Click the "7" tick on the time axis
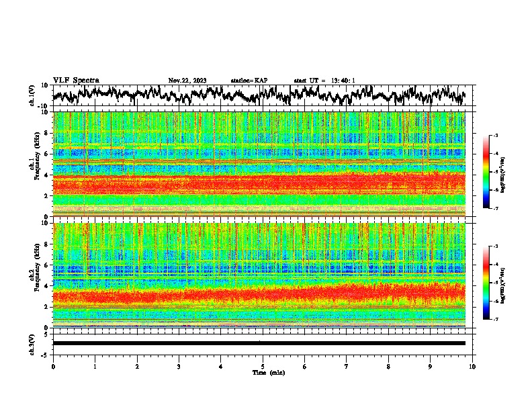The height and width of the screenshot is (411, 532). (x=347, y=367)
